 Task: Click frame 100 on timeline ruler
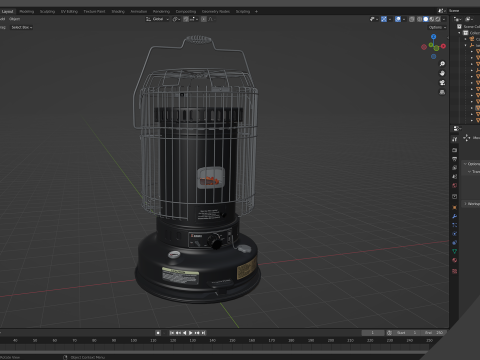[134, 340]
